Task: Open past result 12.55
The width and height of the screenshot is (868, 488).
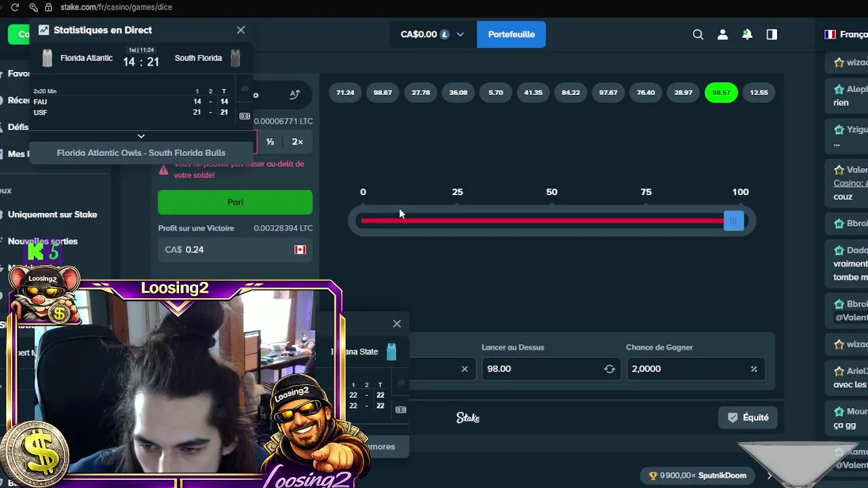Action: 759,92
